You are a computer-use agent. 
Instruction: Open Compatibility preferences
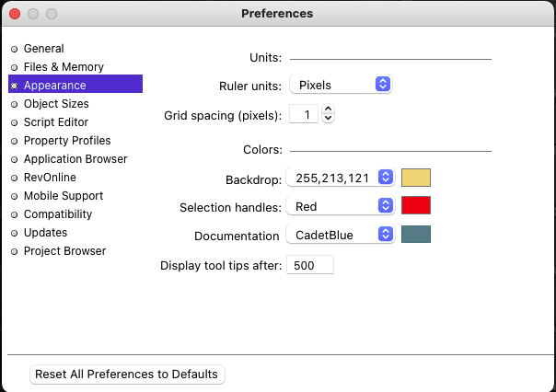click(x=57, y=214)
